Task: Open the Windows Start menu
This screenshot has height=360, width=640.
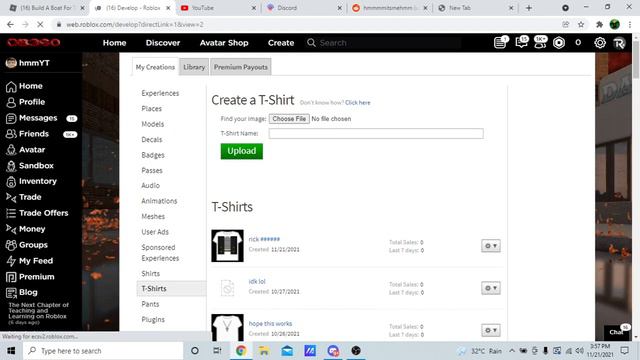Action: click(x=11, y=351)
